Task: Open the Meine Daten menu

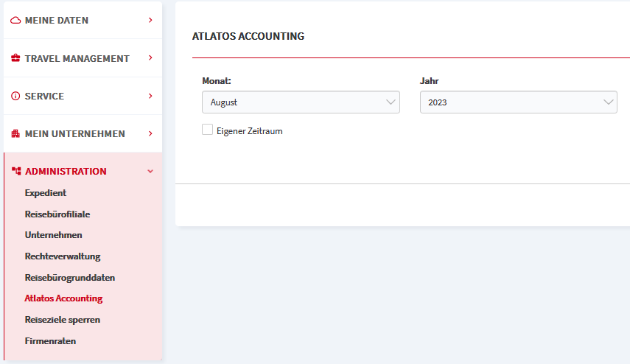Action: 57,21
